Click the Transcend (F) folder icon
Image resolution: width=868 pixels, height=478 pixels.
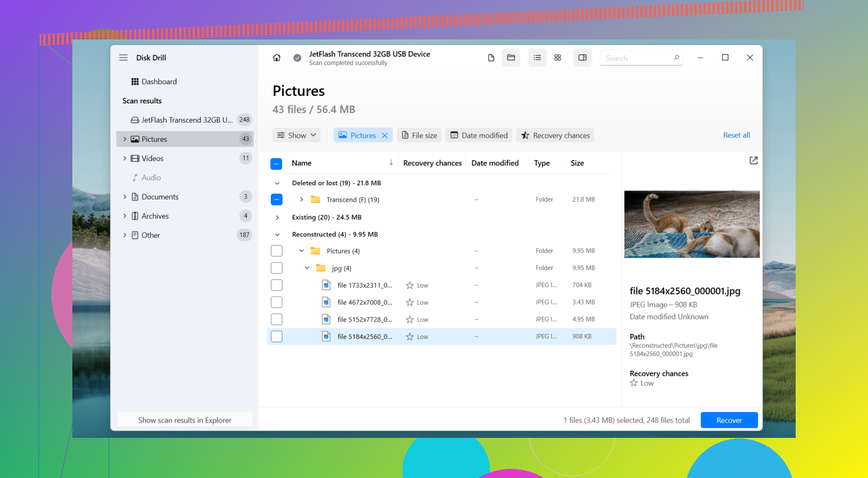tap(315, 199)
